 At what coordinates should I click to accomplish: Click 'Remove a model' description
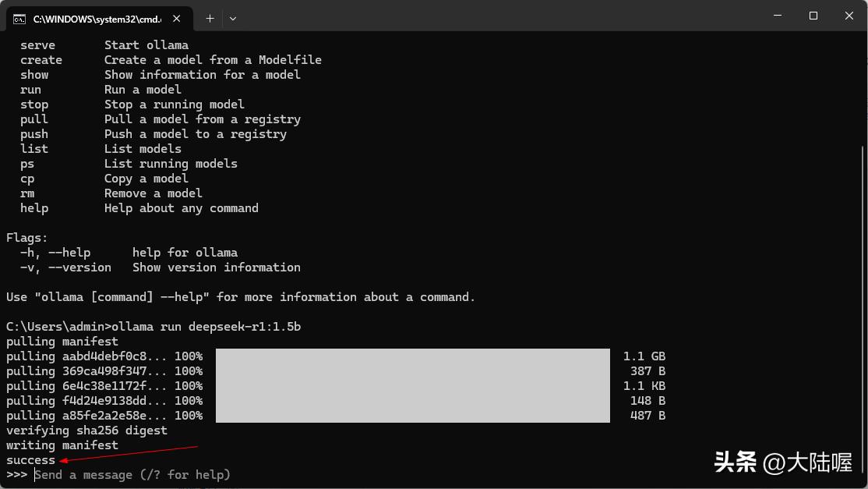point(153,193)
